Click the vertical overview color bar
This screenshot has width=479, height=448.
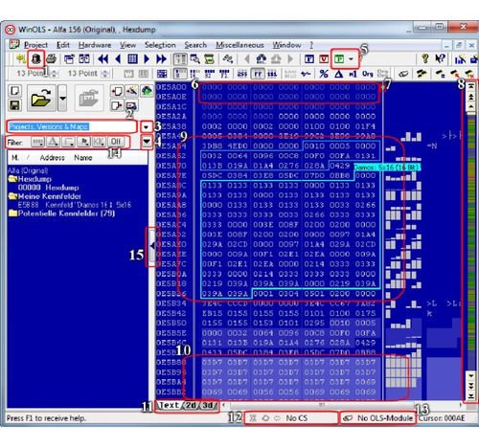pos(471,242)
